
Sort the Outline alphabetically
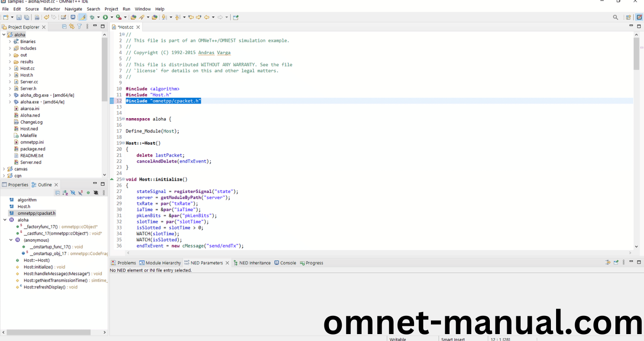tap(65, 193)
